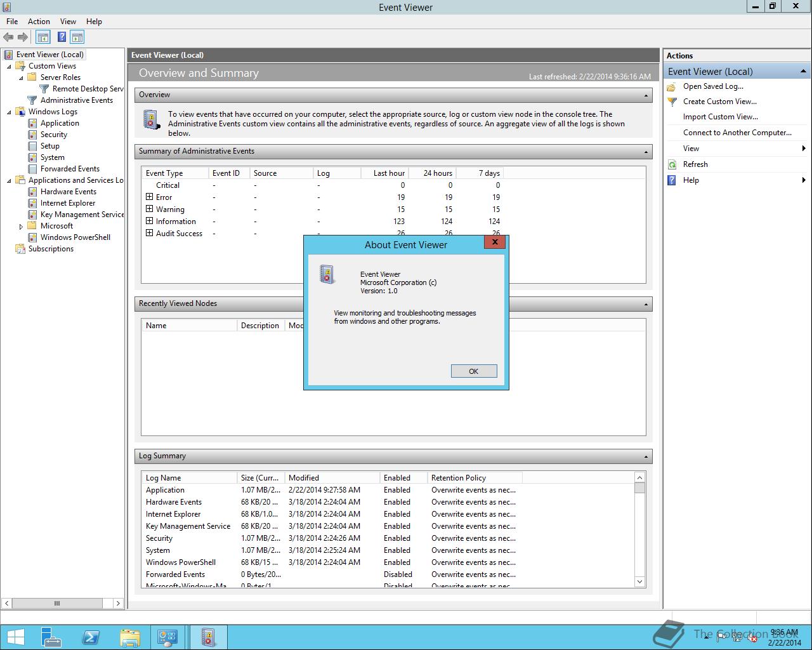
Task: Click the Create Custom View filter icon
Action: (672, 102)
